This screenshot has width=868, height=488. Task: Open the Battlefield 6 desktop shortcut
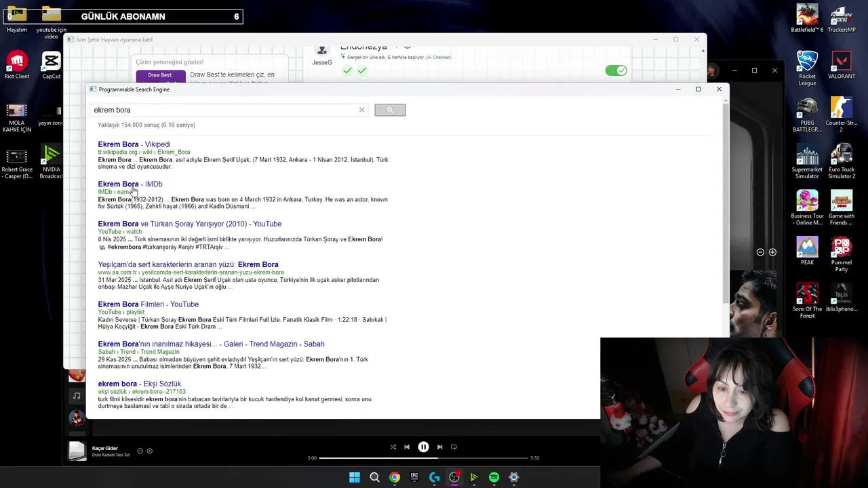point(807,18)
